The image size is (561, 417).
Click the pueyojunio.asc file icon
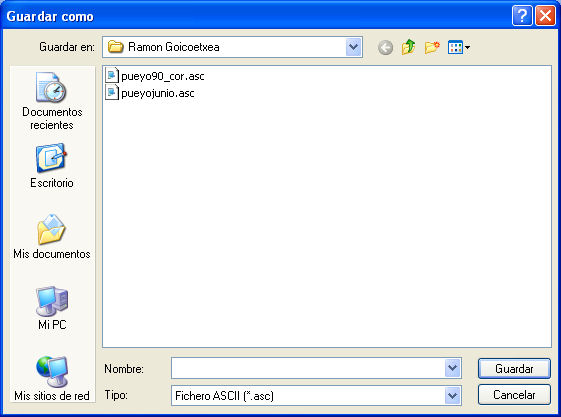112,93
